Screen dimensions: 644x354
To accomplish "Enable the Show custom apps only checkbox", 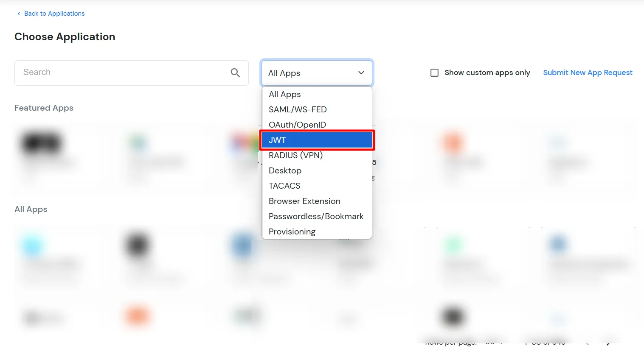I will pyautogui.click(x=434, y=72).
